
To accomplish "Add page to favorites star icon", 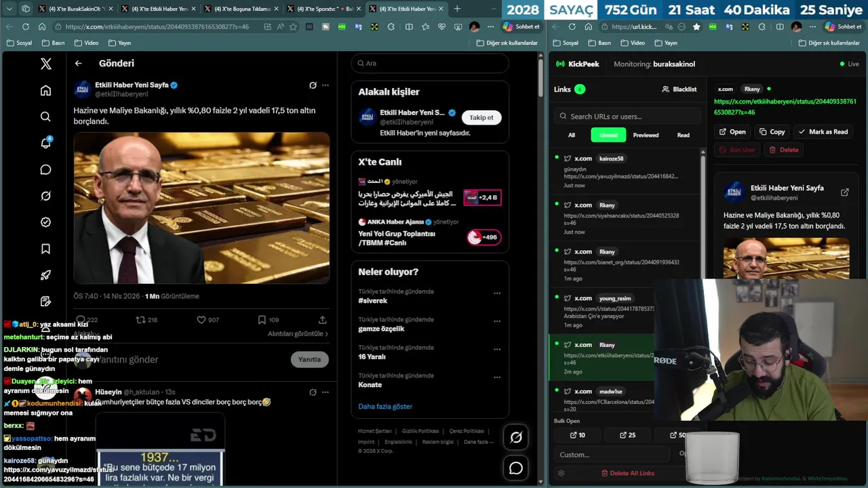I will tap(293, 26).
